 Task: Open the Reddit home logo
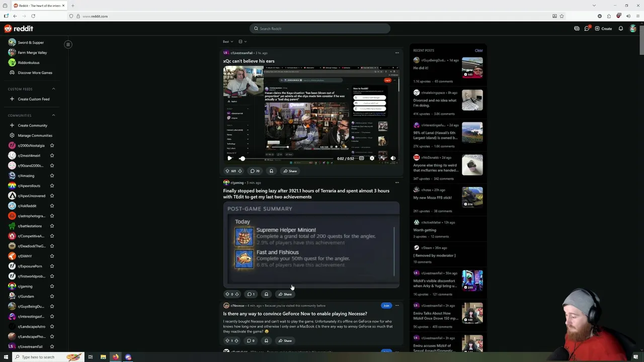19,29
